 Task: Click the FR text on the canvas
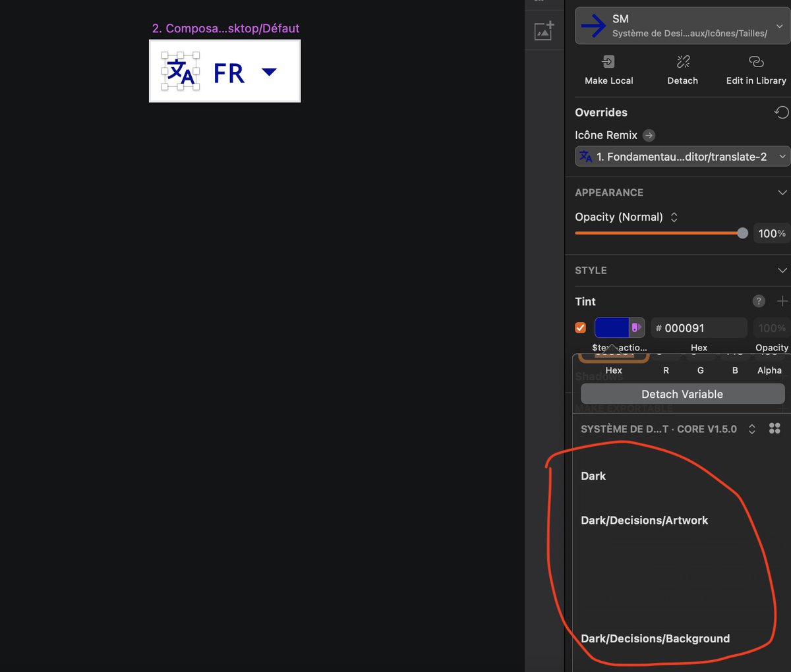click(229, 73)
